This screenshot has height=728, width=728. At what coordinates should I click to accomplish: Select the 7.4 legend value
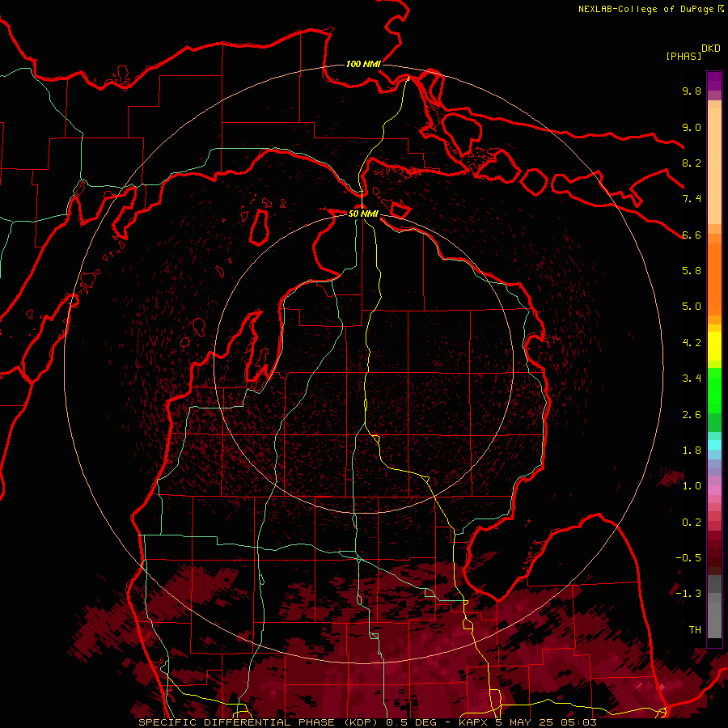[692, 199]
